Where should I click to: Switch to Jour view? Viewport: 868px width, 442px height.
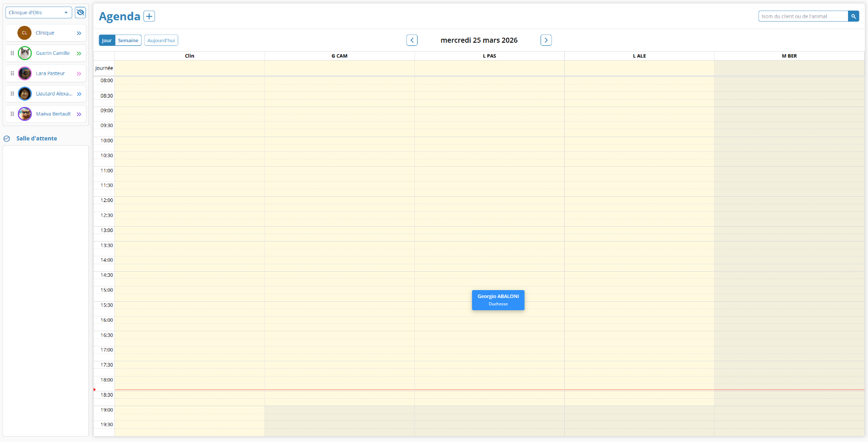pos(107,40)
